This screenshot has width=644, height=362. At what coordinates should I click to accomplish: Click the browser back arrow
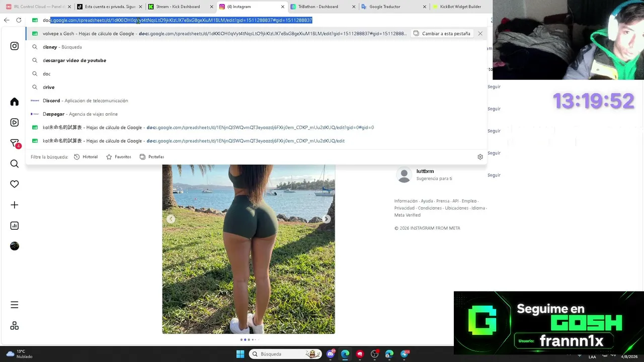point(7,20)
